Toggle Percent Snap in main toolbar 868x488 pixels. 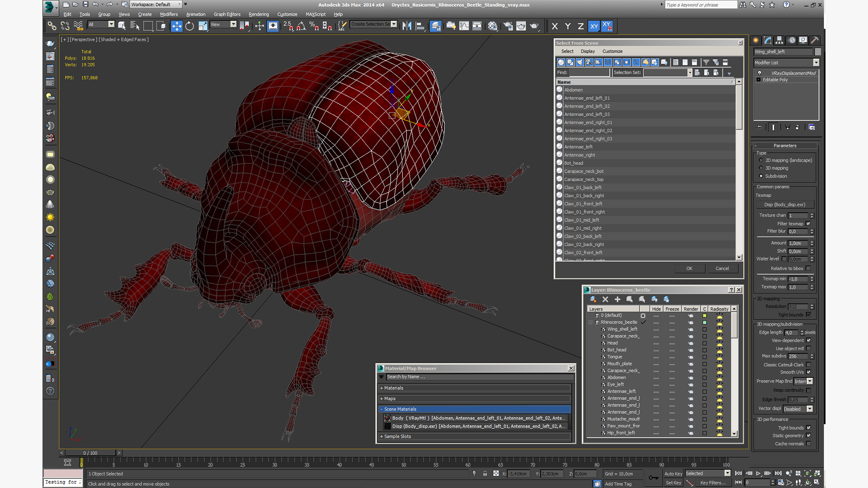(x=314, y=26)
